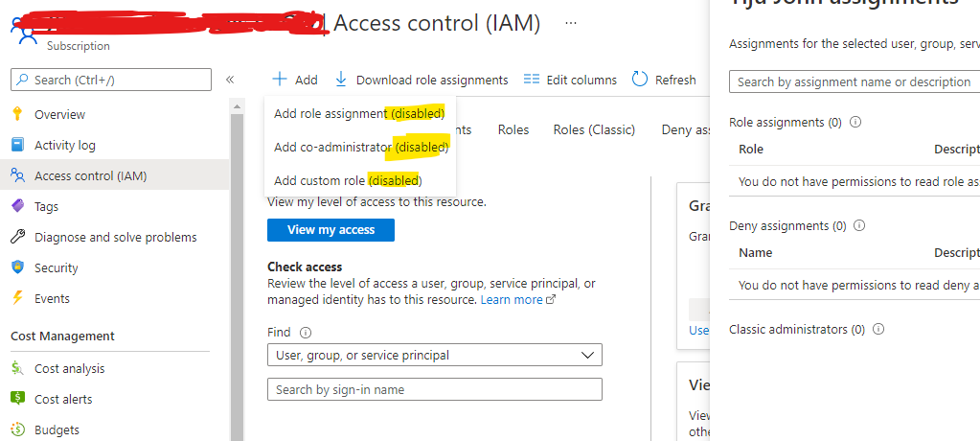Open the Cost alerts icon
This screenshot has height=441, width=980.
coord(17,399)
